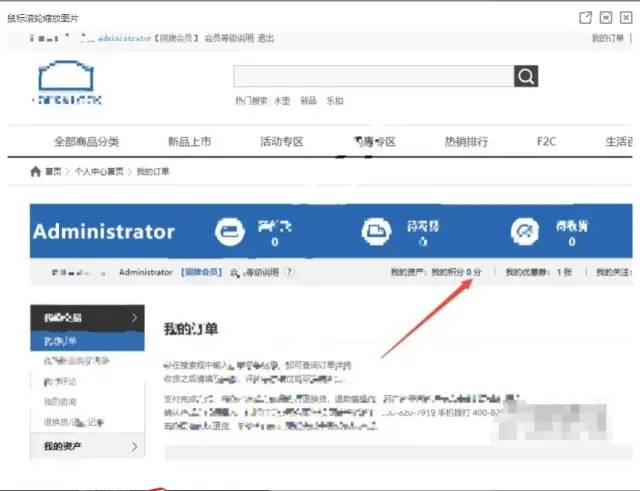
Task: Open the nav item between 活动专区 and 热销排行
Action: pos(374,142)
